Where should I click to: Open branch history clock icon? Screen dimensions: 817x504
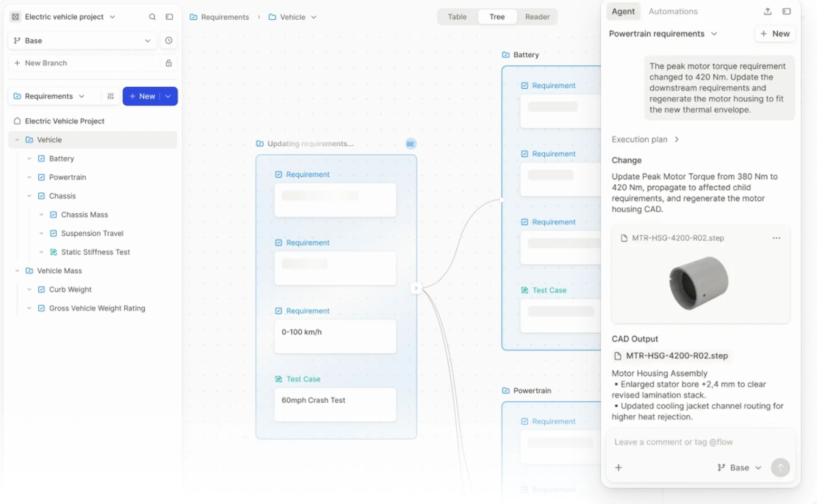coord(169,40)
